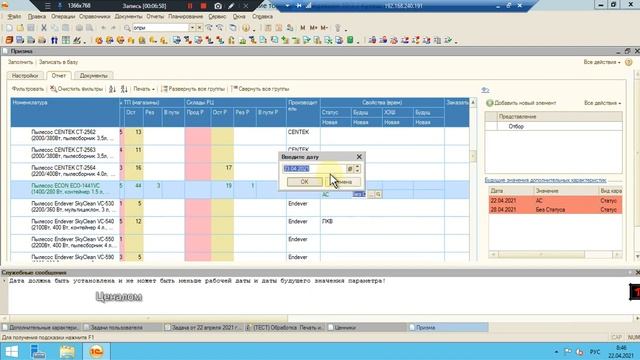Click the date input field in dialog
Viewport: 640px width, 360px height.
coord(315,169)
